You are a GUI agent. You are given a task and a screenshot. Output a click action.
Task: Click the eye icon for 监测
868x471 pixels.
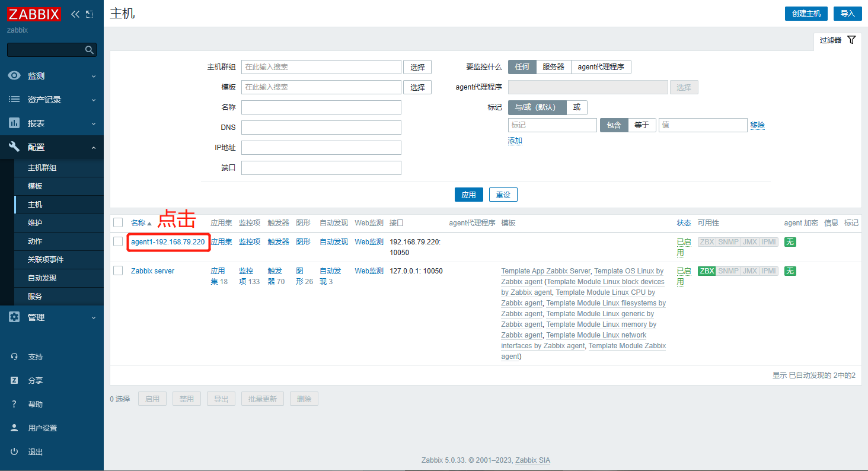[14, 76]
